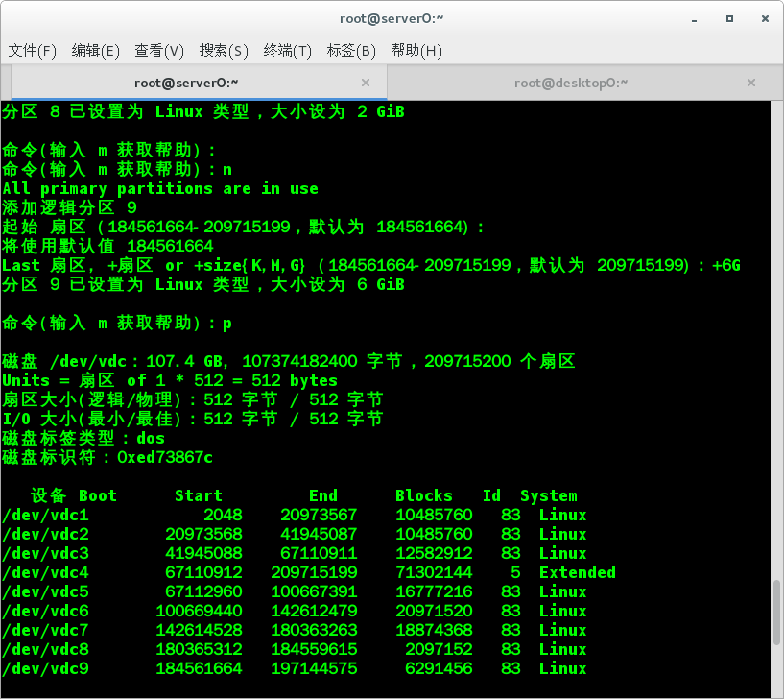Open the 文件(F) menu
Image resolution: width=784 pixels, height=699 pixels.
tap(32, 51)
